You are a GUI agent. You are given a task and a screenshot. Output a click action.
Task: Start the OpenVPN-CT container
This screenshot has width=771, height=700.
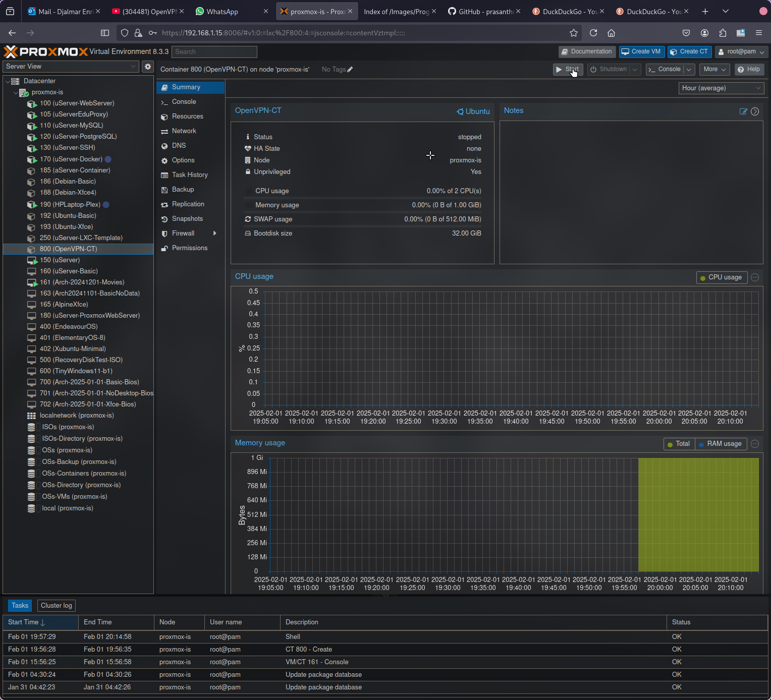coord(568,70)
